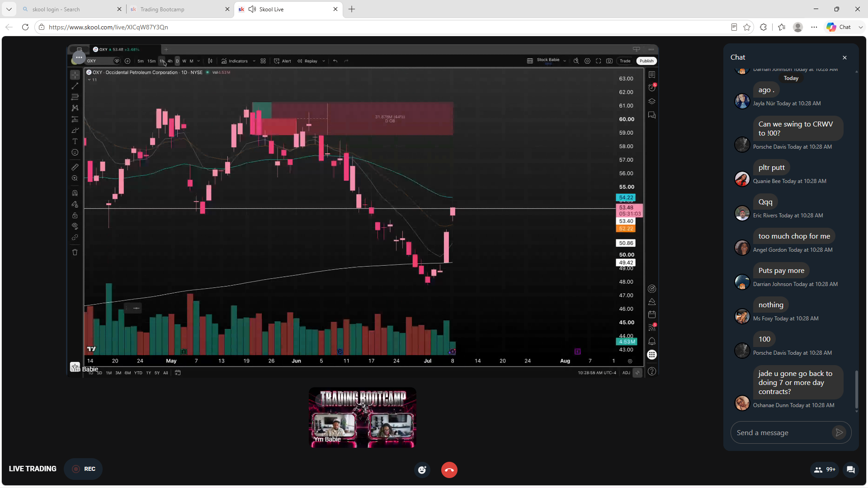Send the chat message with arrow button
The width and height of the screenshot is (868, 488).
tap(839, 433)
